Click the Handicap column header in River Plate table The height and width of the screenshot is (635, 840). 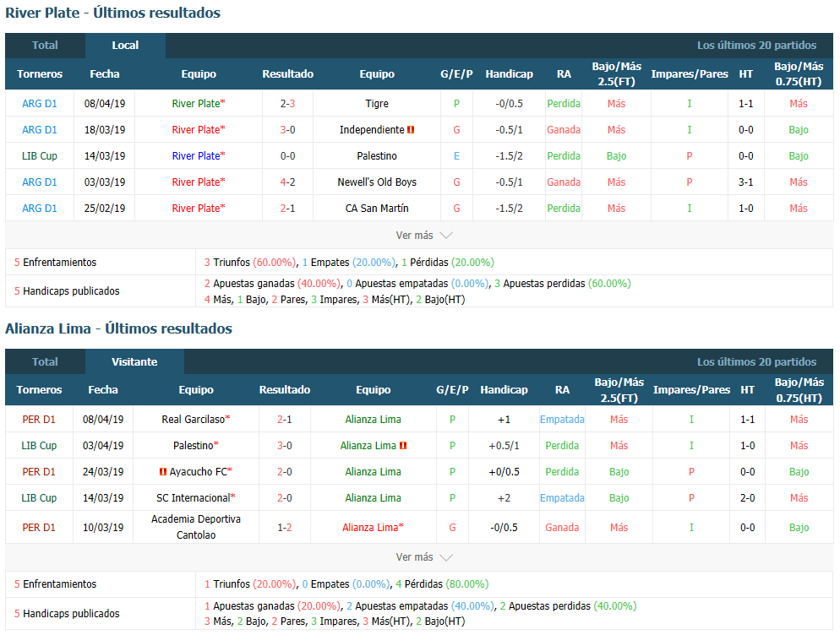coord(509,74)
